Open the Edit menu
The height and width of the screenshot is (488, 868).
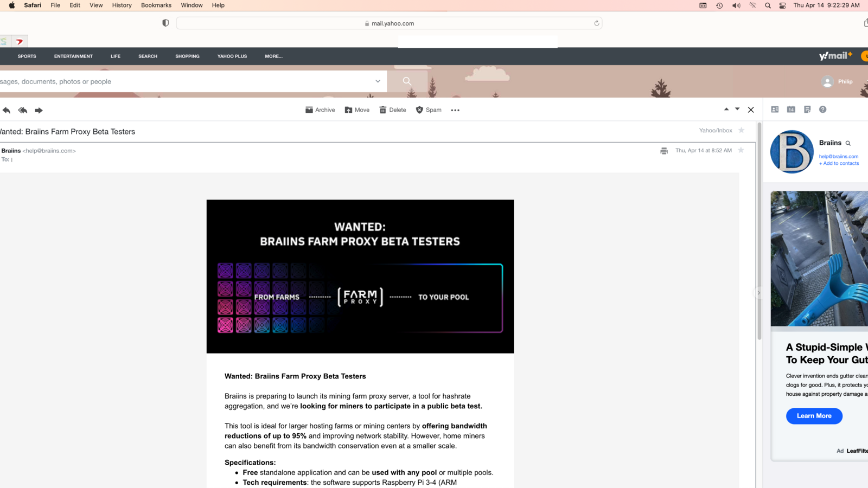(75, 5)
